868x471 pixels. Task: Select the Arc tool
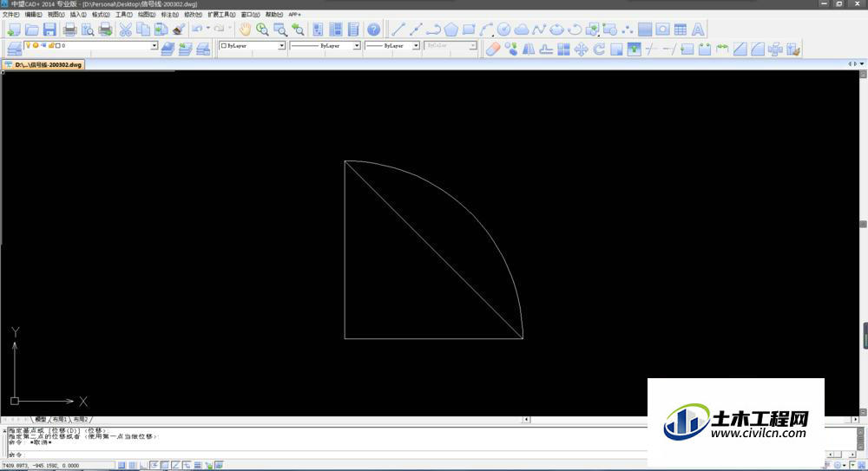point(486,29)
